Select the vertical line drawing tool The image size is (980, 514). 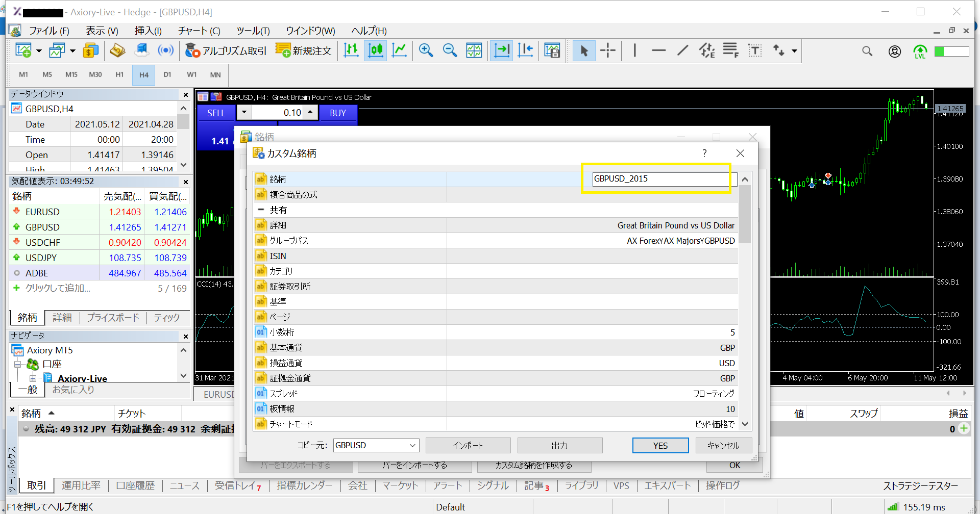(x=634, y=50)
